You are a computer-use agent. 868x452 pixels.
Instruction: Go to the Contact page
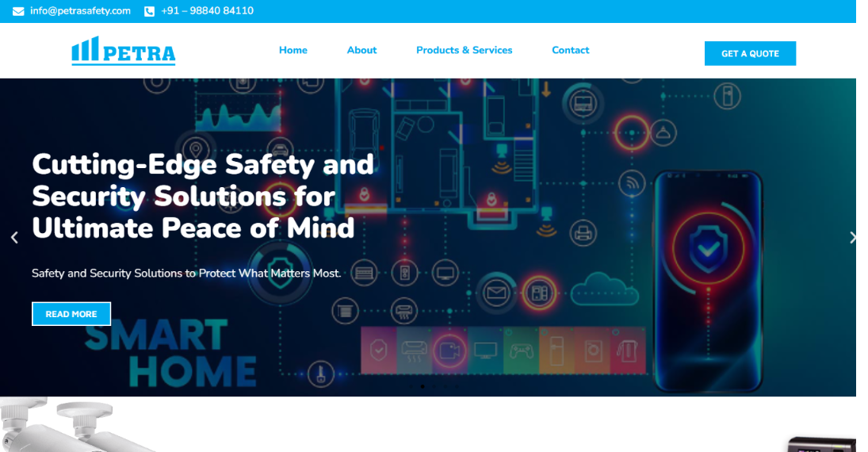click(570, 50)
